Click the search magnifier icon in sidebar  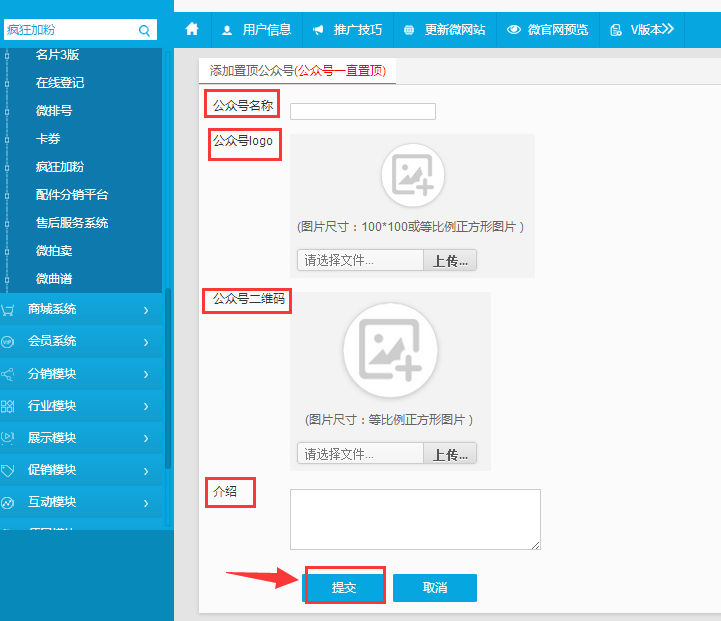pos(144,30)
